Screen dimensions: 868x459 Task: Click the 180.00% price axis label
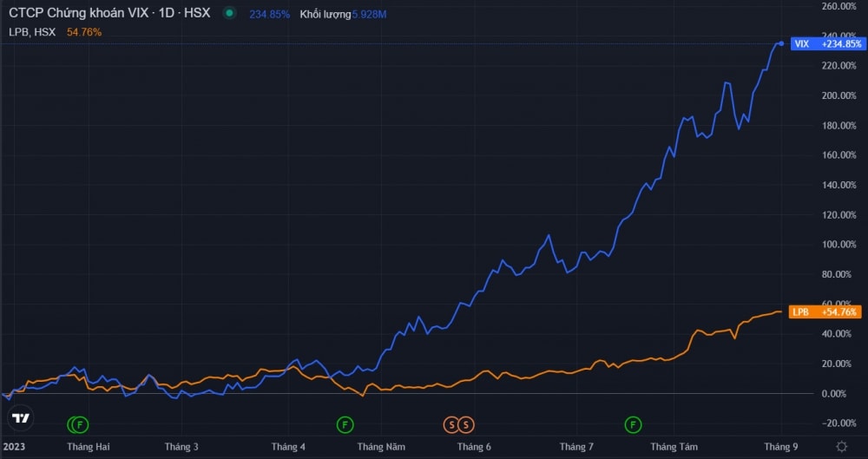839,126
